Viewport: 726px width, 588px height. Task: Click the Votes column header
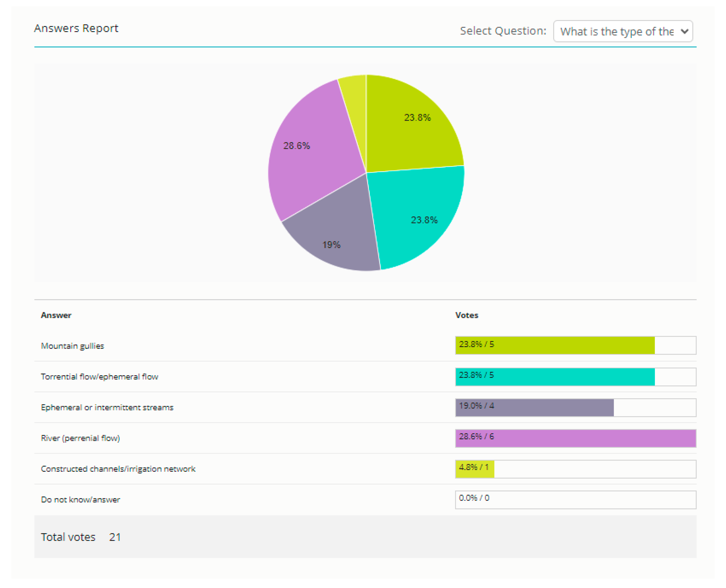(467, 315)
